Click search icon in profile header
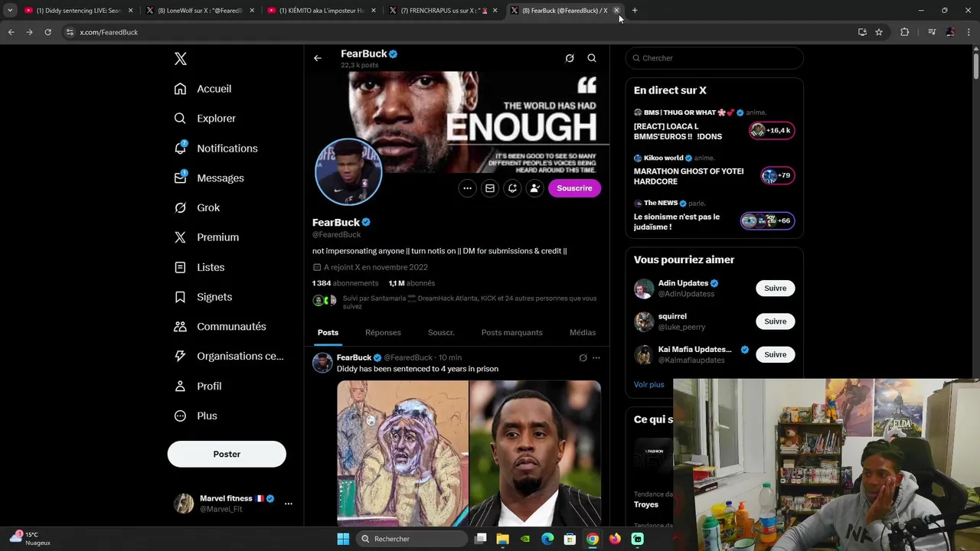The height and width of the screenshot is (551, 980). coord(592,58)
